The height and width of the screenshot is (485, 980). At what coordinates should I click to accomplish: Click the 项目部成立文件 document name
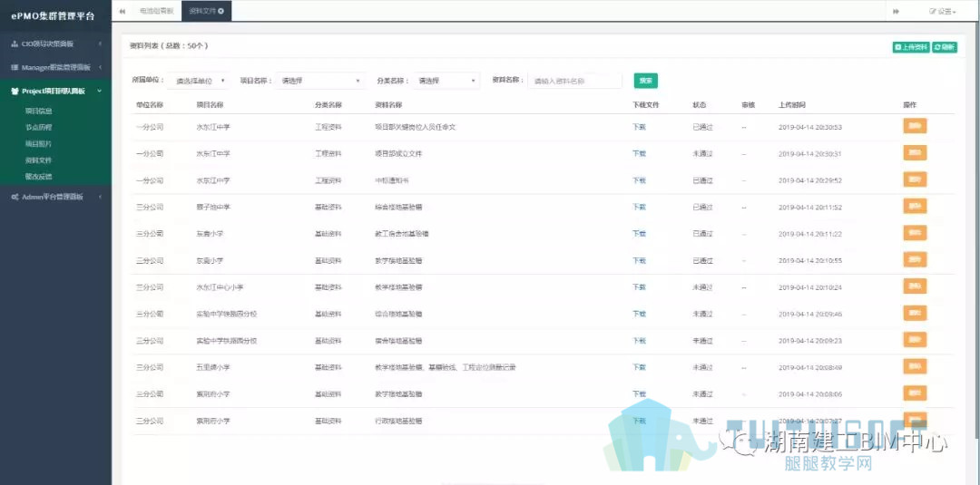tap(398, 153)
